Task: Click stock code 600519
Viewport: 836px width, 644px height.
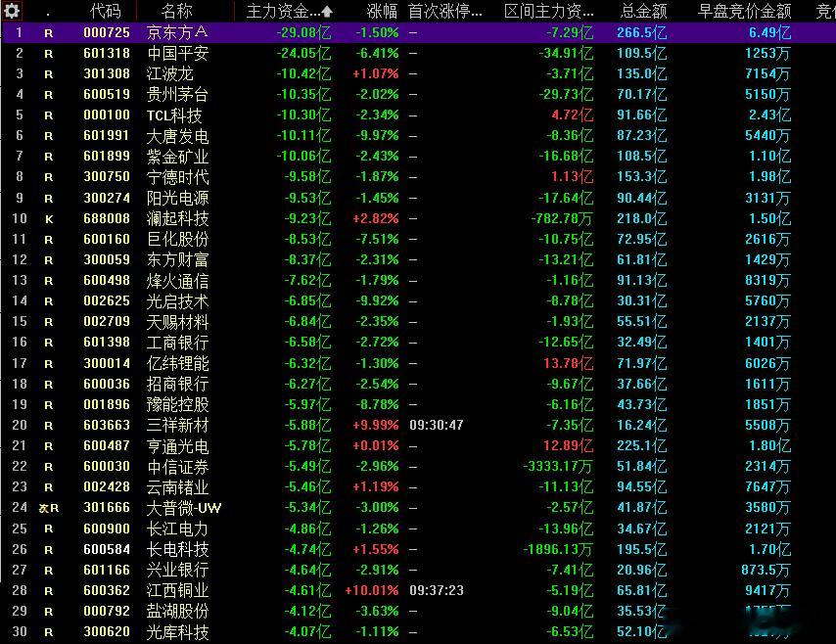Action: pos(107,94)
